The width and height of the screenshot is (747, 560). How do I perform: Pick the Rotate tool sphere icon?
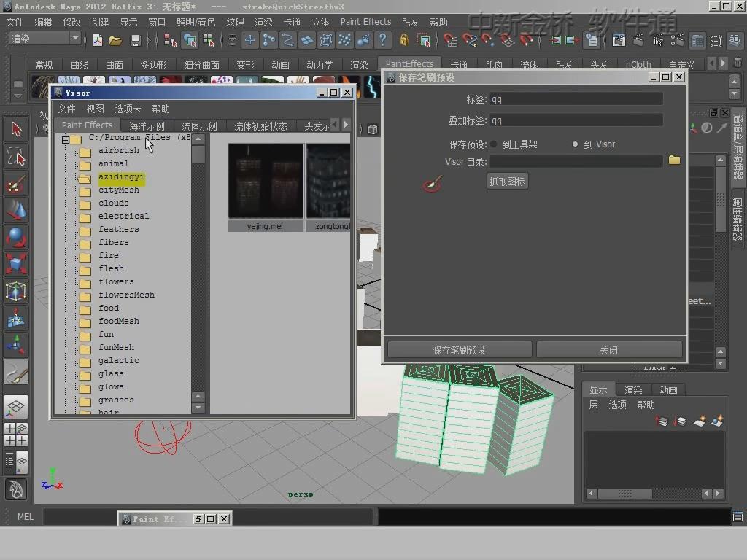(16, 237)
